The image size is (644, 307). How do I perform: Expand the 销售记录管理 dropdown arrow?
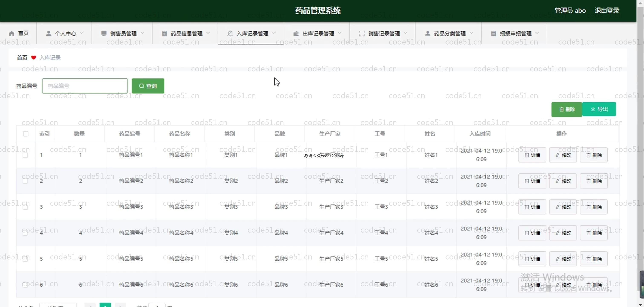406,33
